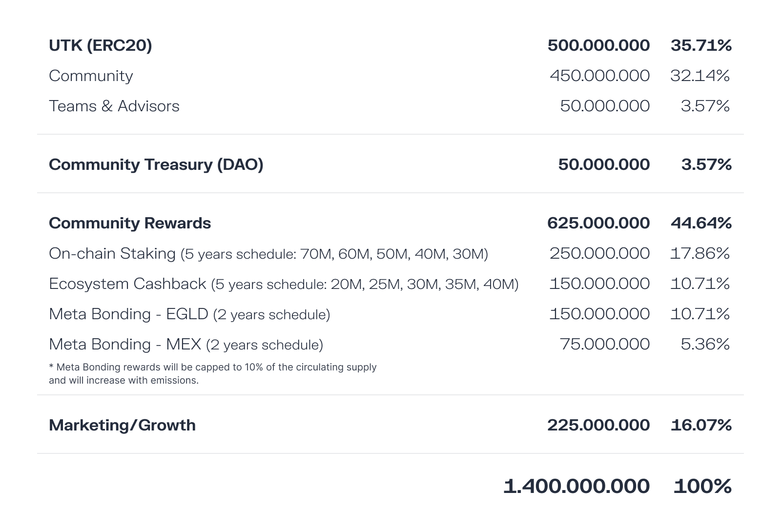Click the UTK (ERC20) heading
This screenshot has height=532, width=781.
click(101, 45)
